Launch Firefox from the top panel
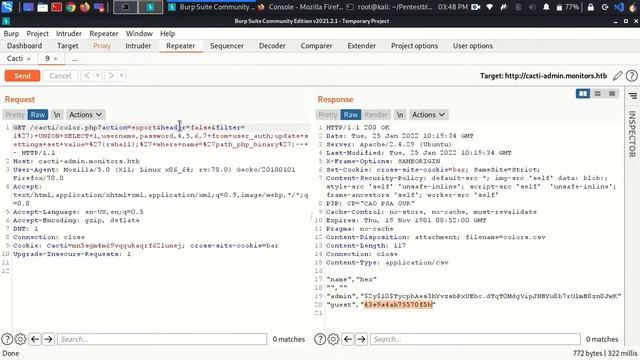Image resolution: width=640 pixels, height=360 pixels. pyautogui.click(x=84, y=7)
